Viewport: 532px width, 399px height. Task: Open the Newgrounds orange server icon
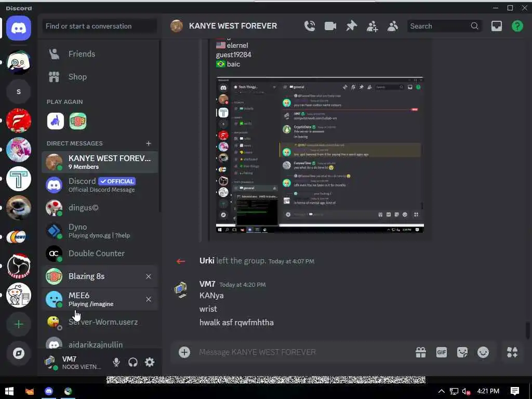point(19,237)
